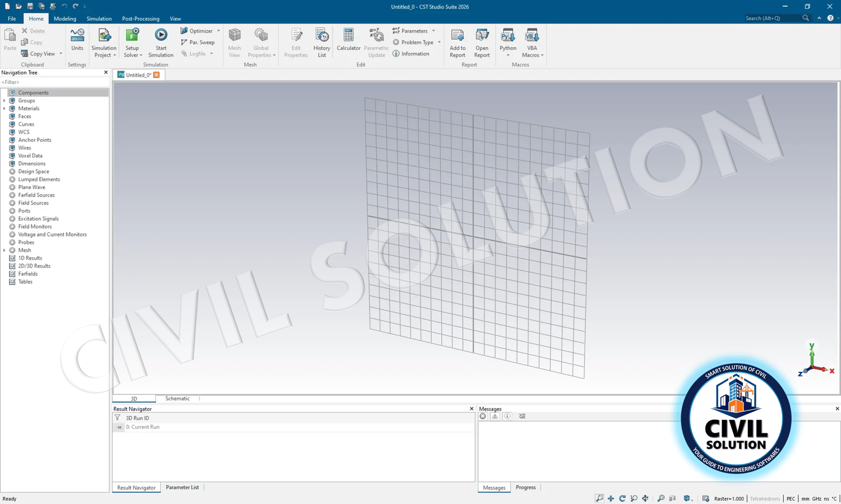
Task: Toggle the info messages filter icon
Action: point(507,416)
